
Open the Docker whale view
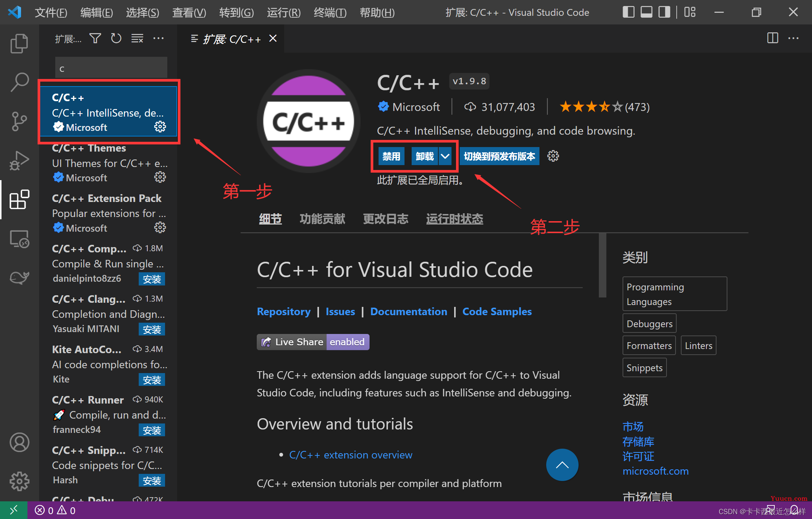[x=19, y=278]
